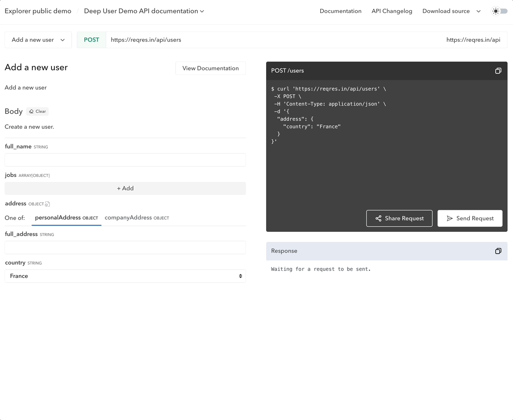Viewport: 513px width, 420px height.
Task: Switch to the companyAddress tab
Action: tap(137, 218)
